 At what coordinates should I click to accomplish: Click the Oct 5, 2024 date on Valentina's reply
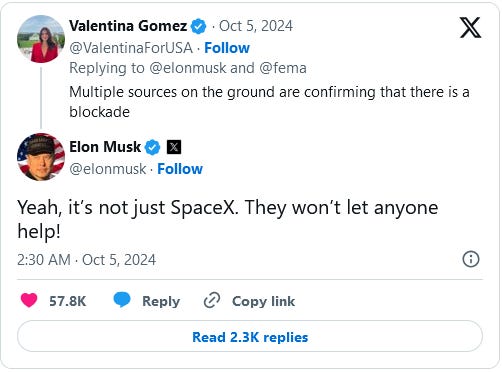tap(256, 26)
